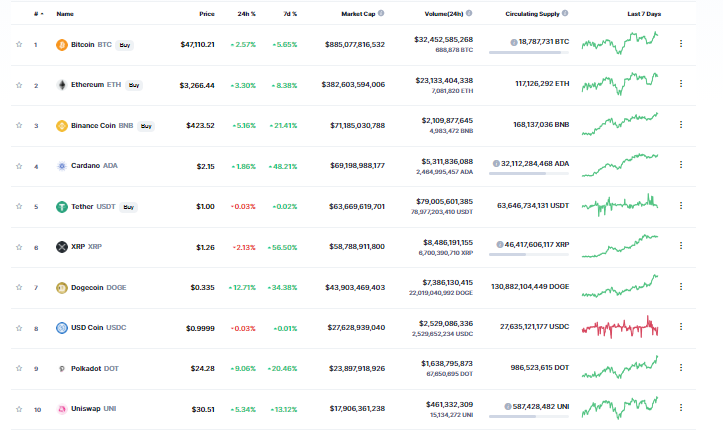
Task: Click the Binance Coin logo icon
Action: 62,125
